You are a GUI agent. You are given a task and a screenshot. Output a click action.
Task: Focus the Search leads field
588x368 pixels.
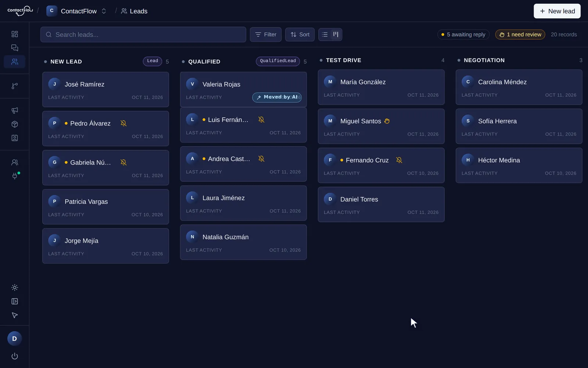coord(143,35)
